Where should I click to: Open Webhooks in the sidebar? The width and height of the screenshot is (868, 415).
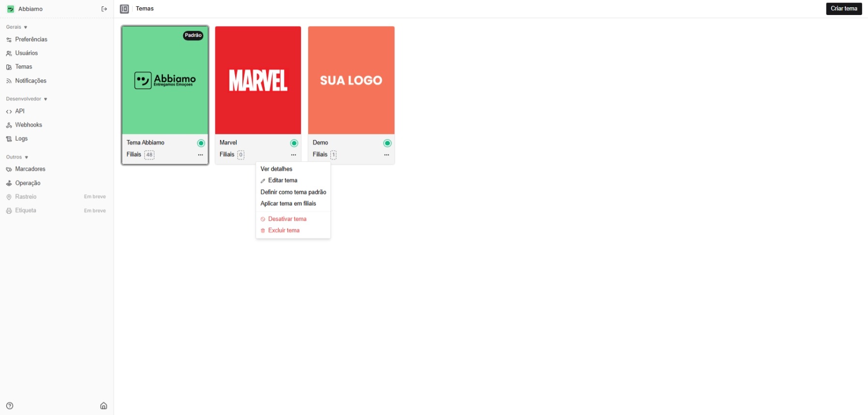[x=29, y=125]
